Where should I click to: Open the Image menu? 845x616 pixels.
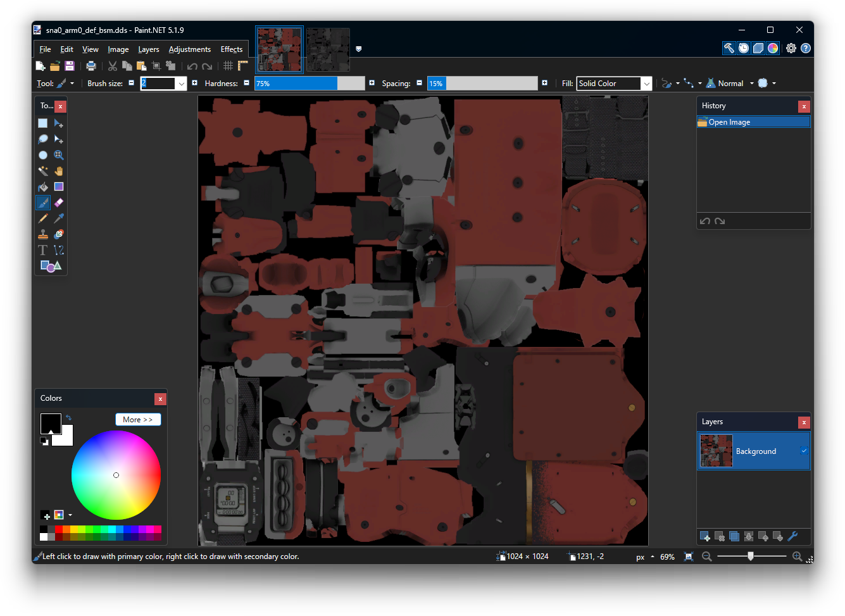[x=118, y=49]
